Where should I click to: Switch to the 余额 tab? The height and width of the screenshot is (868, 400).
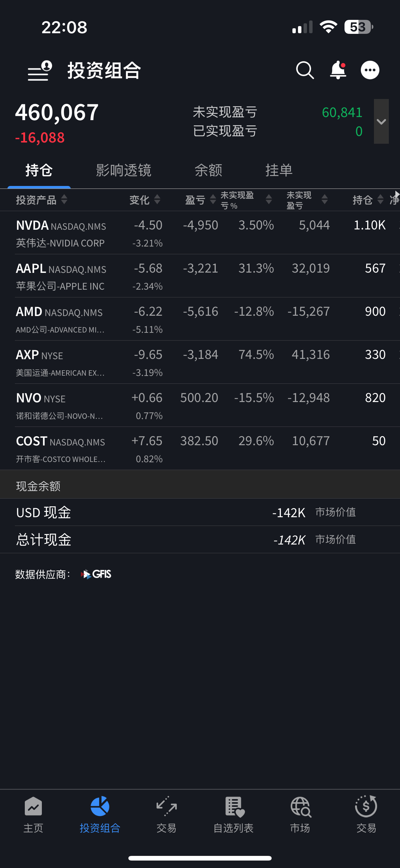pos(208,170)
